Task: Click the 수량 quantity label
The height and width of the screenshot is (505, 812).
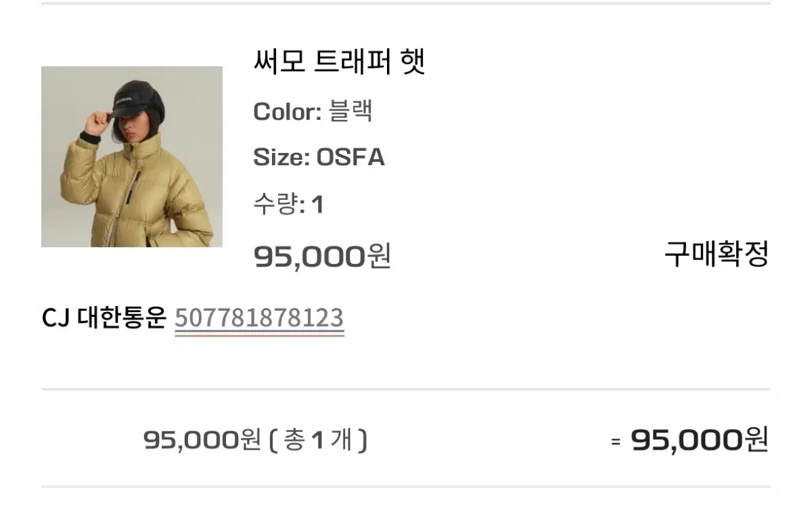Action: tap(275, 204)
